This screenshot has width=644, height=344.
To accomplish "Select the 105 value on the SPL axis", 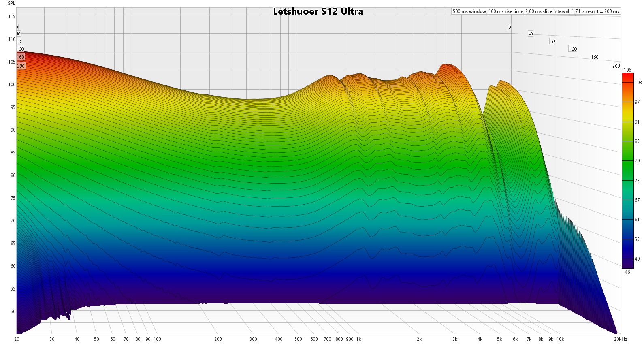I will point(11,62).
